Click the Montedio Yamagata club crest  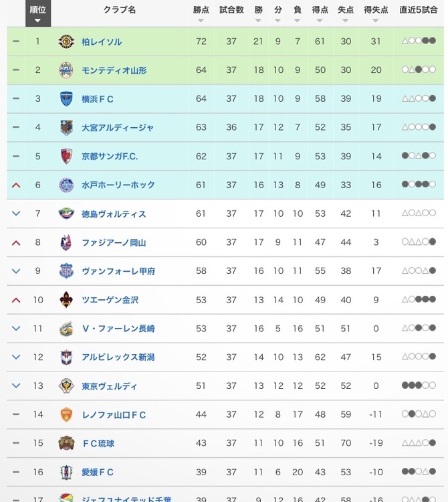click(66, 70)
